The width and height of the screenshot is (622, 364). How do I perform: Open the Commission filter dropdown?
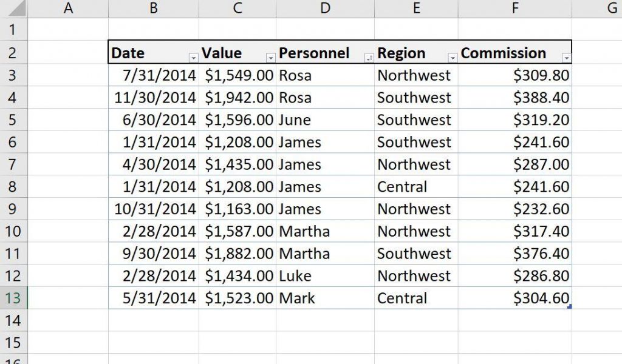[x=566, y=58]
